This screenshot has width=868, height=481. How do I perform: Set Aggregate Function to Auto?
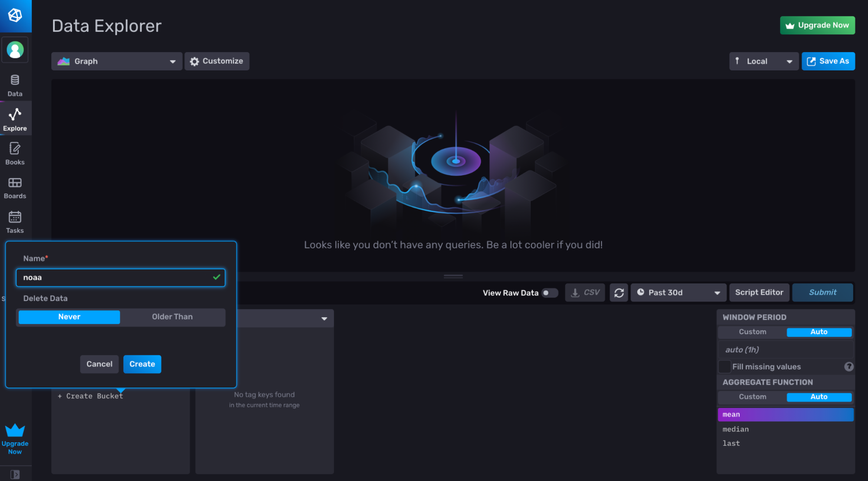(x=819, y=397)
